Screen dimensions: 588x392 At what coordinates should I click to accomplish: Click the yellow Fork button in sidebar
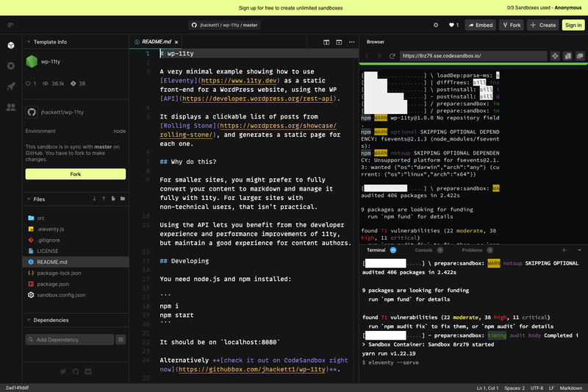pyautogui.click(x=76, y=174)
